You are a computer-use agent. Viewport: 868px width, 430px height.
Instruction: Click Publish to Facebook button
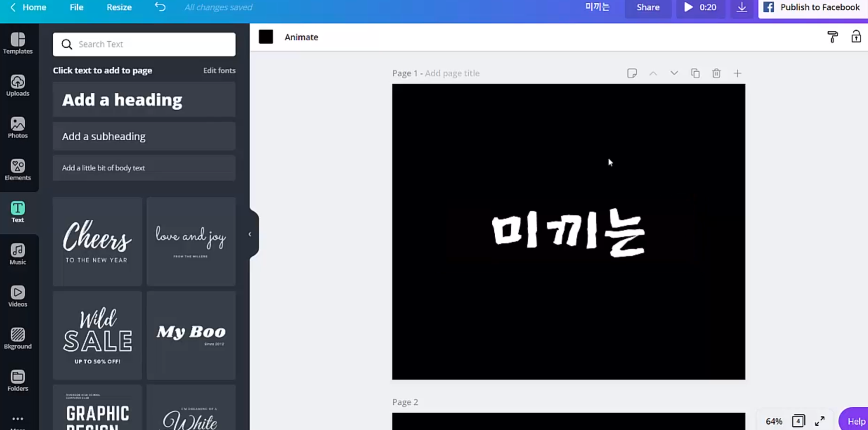point(813,8)
